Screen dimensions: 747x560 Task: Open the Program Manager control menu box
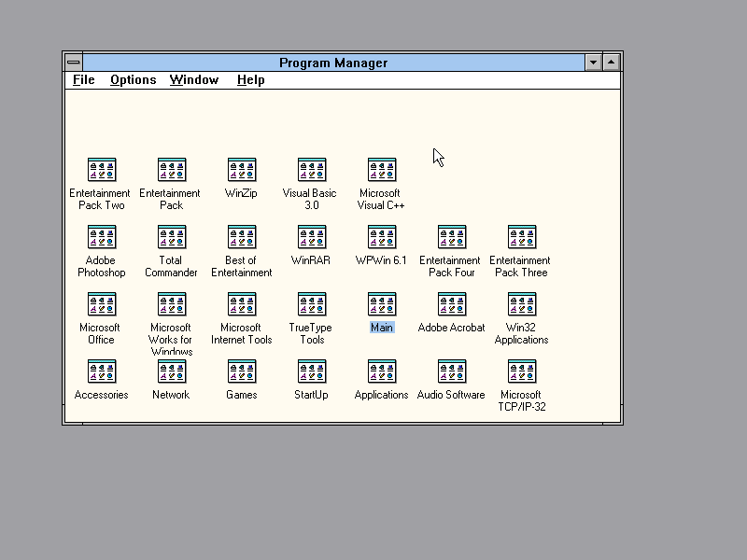tap(74, 63)
